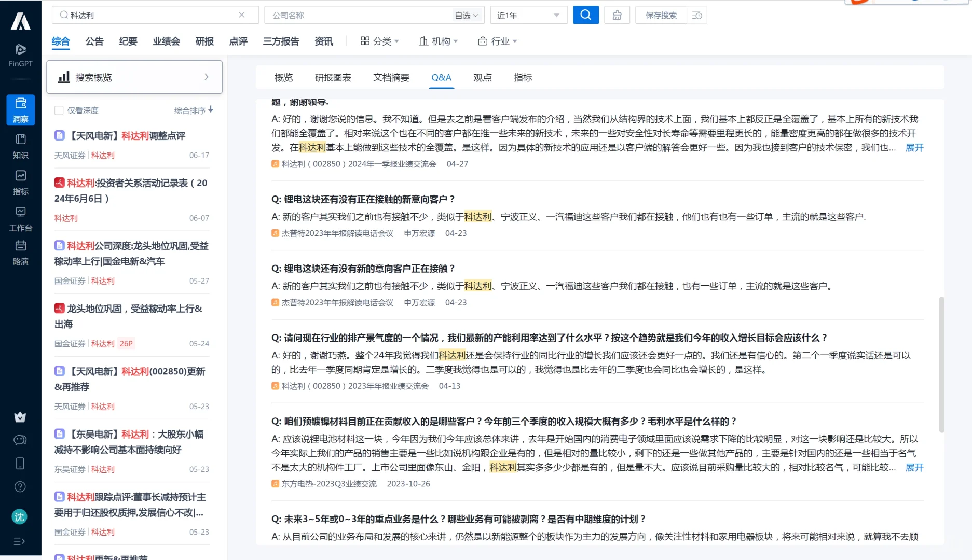Click the 保存搜索 button
Viewport: 972px width, 560px height.
(x=661, y=15)
